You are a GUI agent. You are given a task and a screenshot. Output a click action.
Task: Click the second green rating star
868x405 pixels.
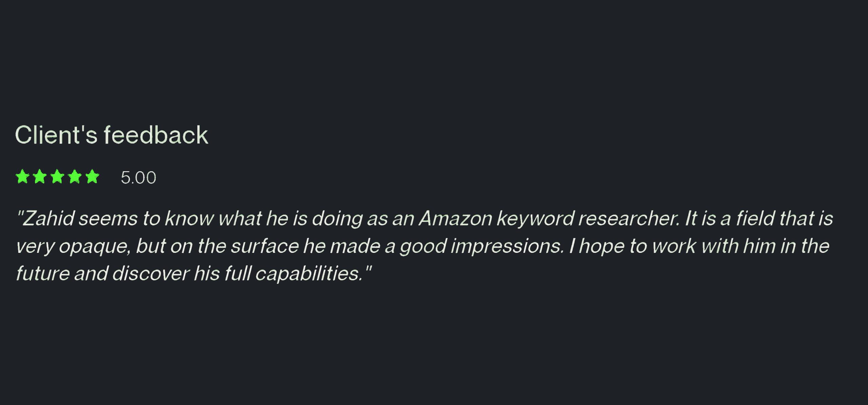click(x=40, y=177)
